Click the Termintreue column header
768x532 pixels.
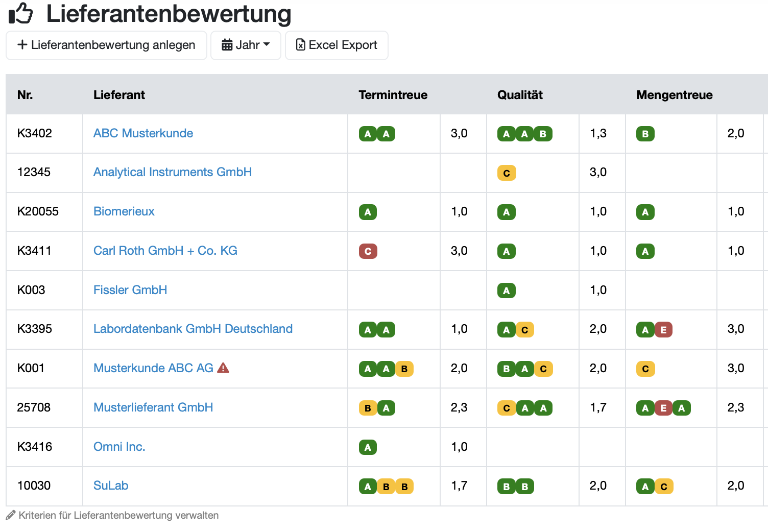(x=393, y=95)
